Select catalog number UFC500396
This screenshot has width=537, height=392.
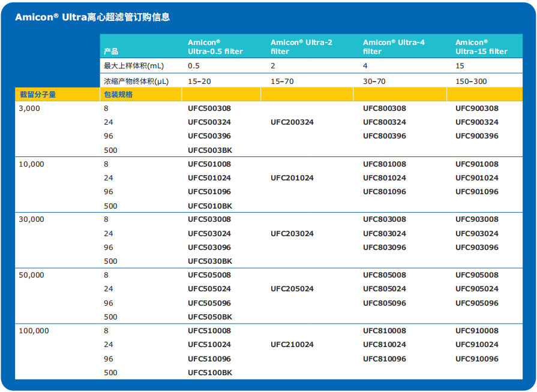pyautogui.click(x=209, y=136)
